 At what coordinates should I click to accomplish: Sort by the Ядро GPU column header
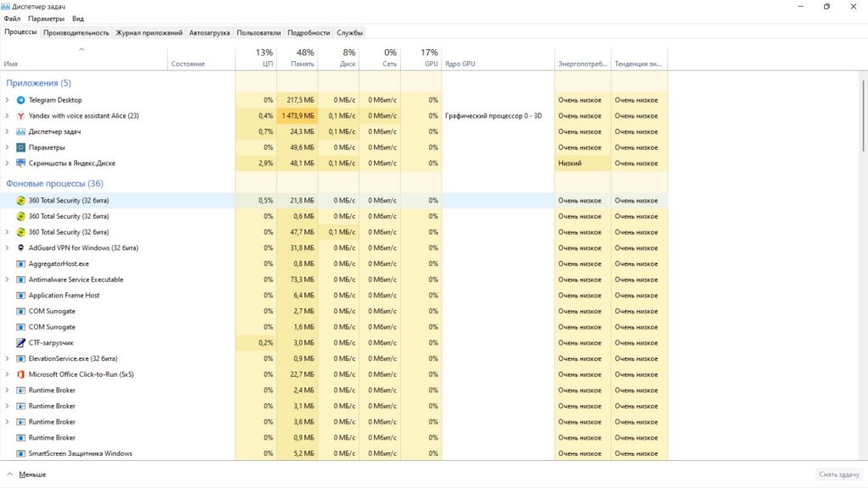coord(498,58)
